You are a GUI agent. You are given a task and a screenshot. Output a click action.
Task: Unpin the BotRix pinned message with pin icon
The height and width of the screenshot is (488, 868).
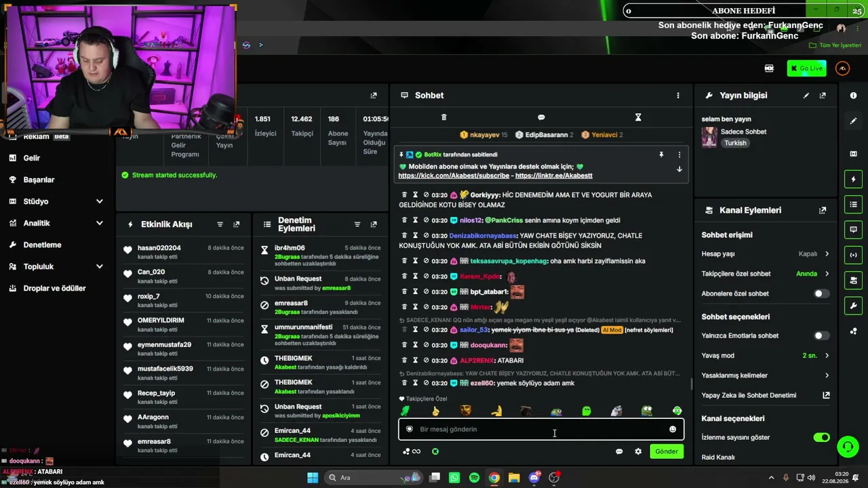(x=661, y=155)
